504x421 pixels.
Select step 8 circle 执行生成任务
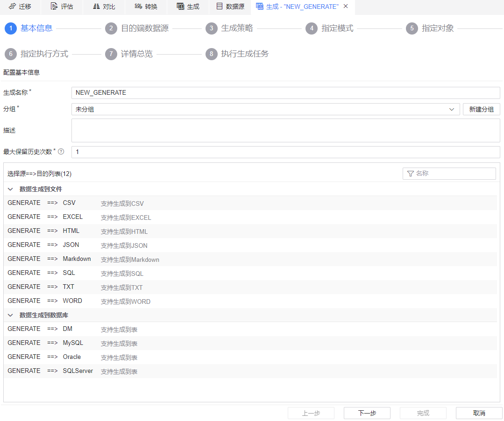[x=211, y=54]
